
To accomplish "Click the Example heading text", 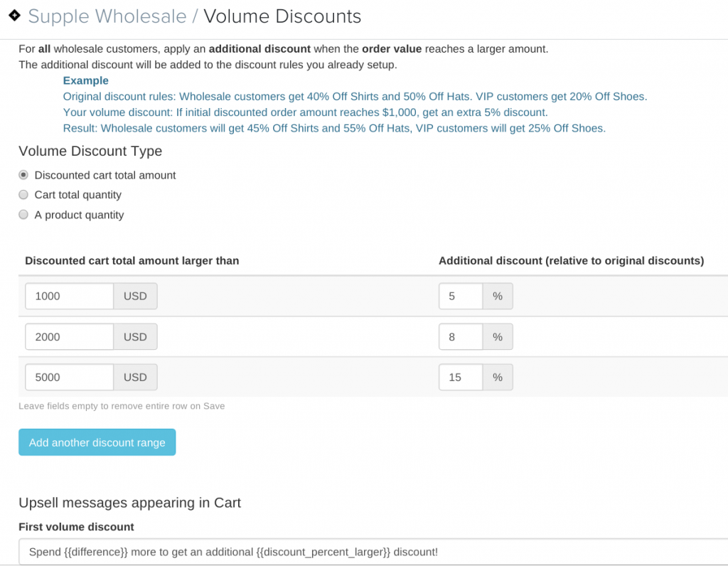I will point(86,80).
